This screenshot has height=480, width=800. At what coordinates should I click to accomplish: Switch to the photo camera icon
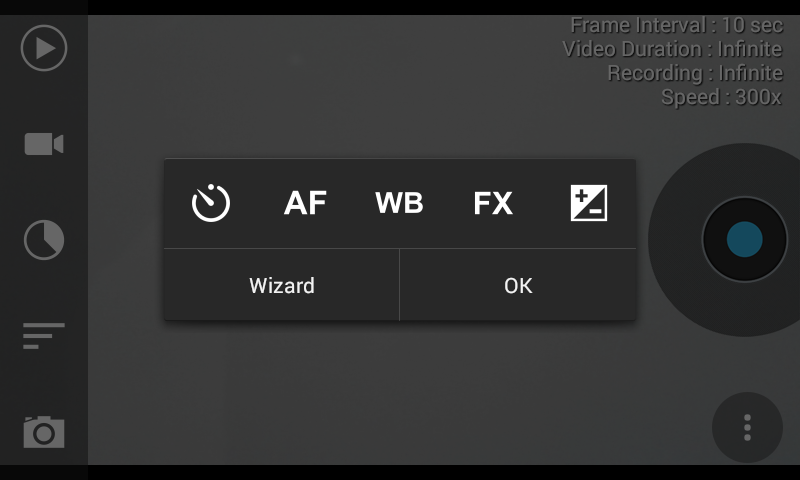[44, 432]
